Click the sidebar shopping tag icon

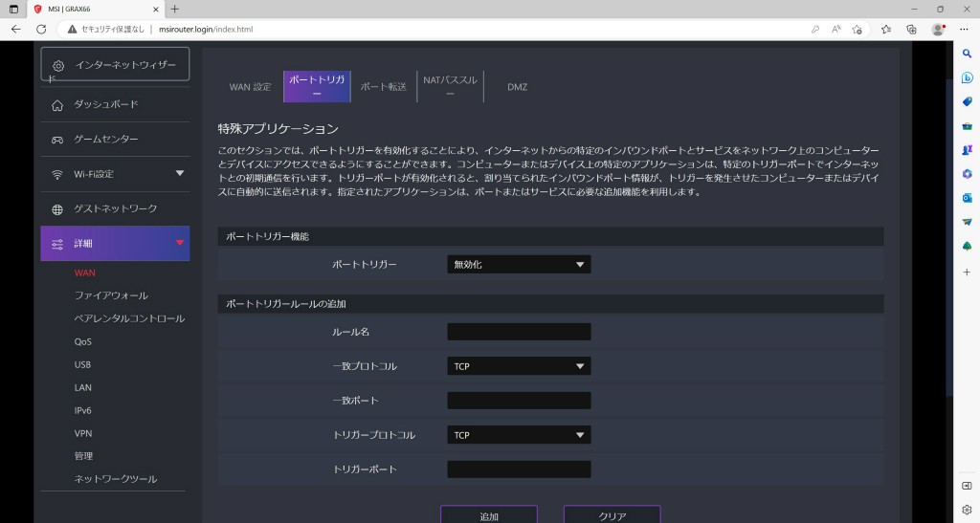967,101
